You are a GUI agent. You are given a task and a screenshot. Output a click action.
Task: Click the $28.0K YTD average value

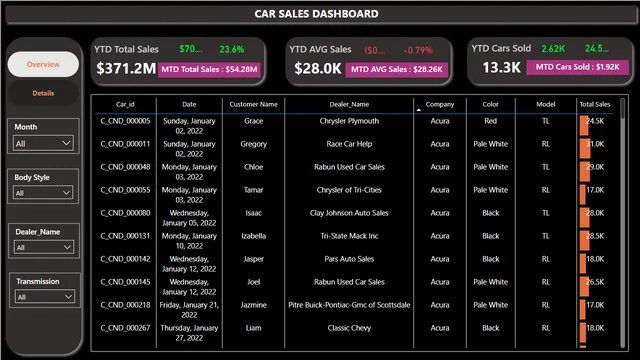coord(318,68)
